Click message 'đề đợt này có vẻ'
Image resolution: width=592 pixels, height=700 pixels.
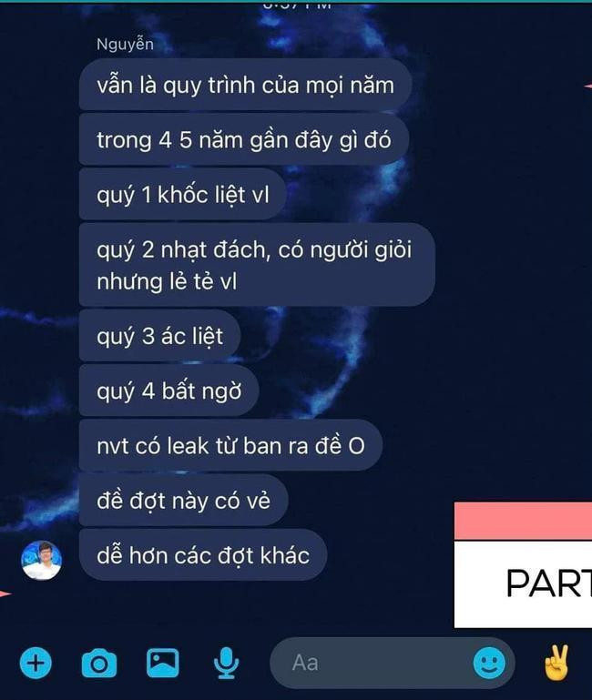coord(183,501)
